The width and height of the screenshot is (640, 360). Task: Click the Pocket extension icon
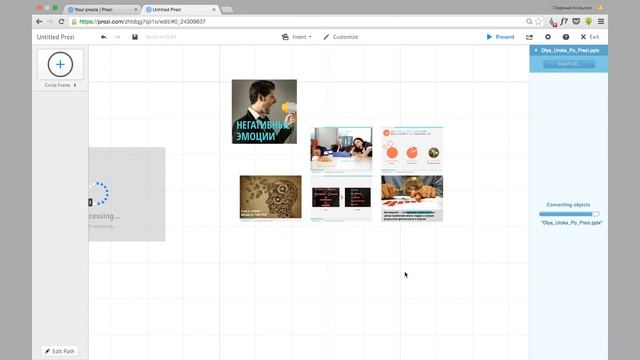click(576, 22)
